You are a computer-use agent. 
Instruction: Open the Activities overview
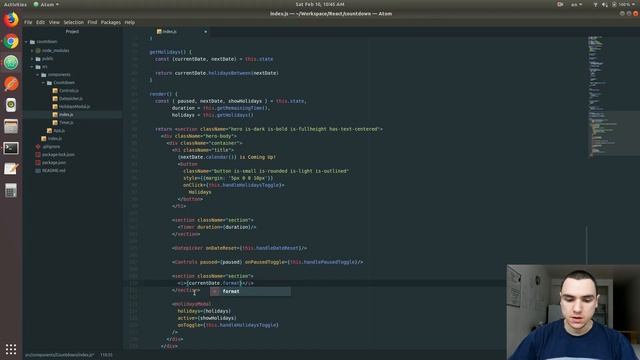tap(15, 4)
